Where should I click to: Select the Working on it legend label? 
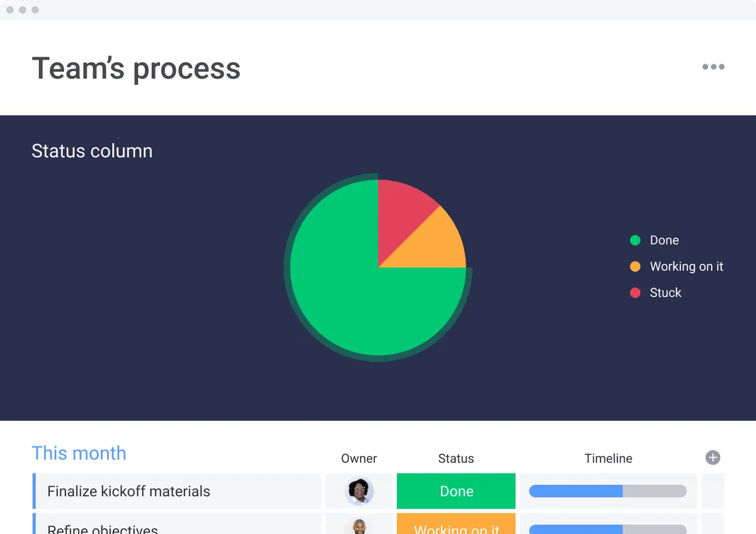tap(686, 266)
